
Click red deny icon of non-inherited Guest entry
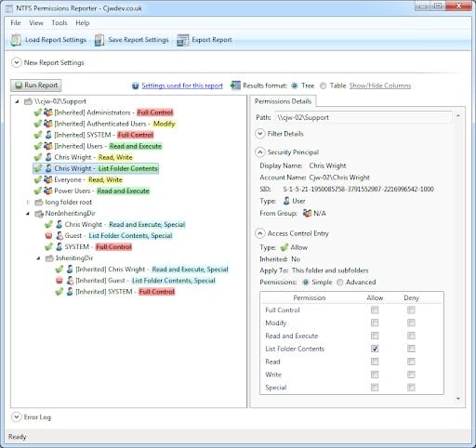[x=48, y=236]
